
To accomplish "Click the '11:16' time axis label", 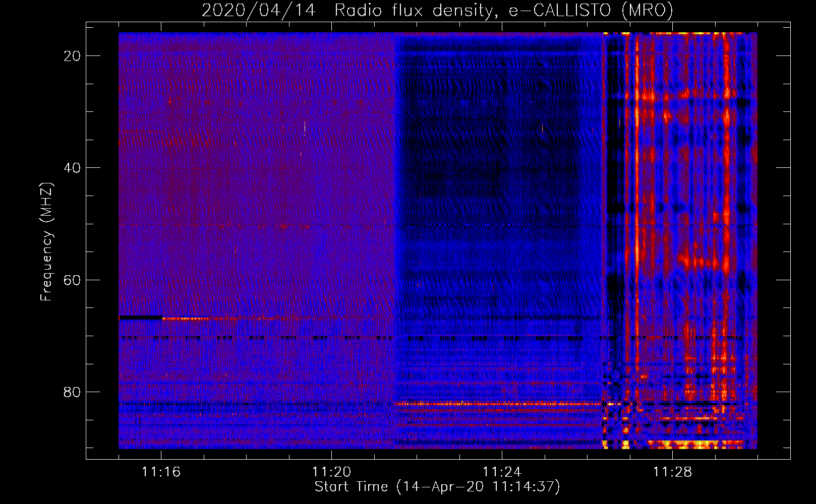I will [x=161, y=472].
